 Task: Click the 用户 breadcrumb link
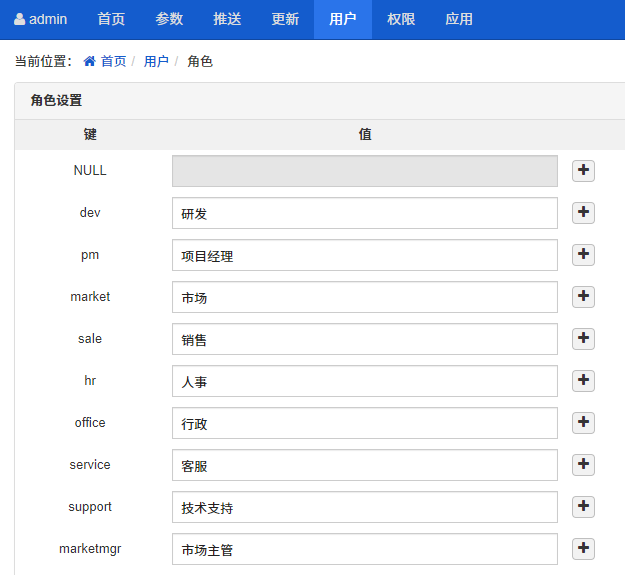156,61
